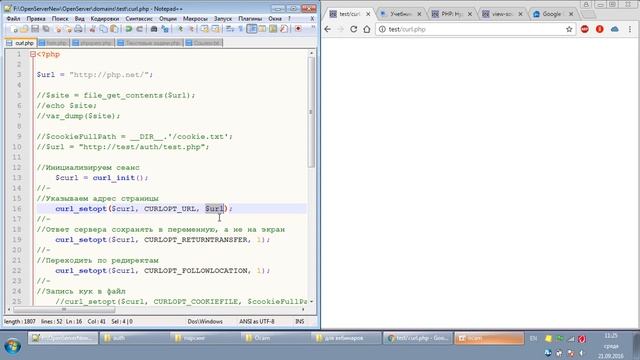Toggle the indent guide toolbar button

252,29
